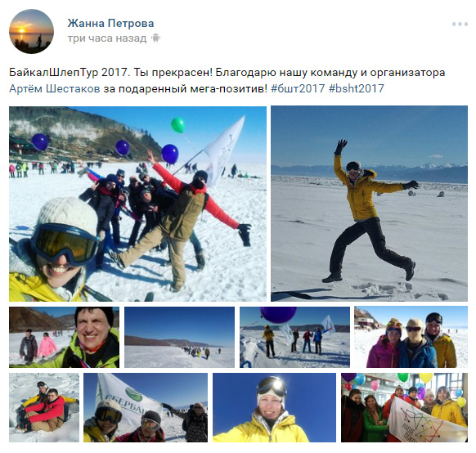Open landscape photo of people walking on ice

[179, 337]
